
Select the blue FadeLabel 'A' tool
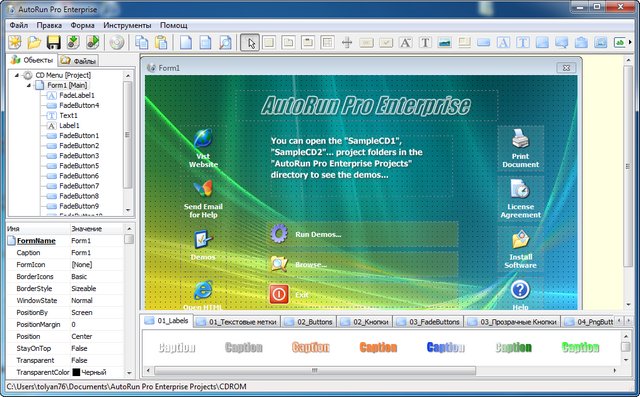coord(503,42)
